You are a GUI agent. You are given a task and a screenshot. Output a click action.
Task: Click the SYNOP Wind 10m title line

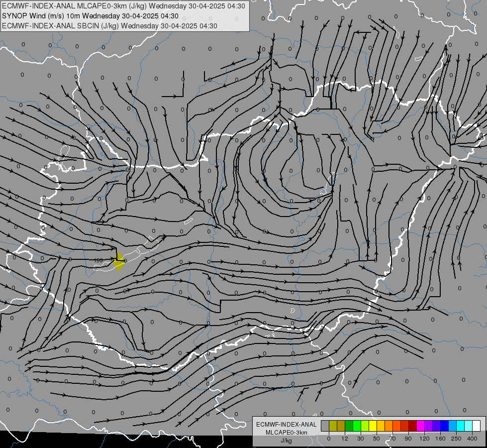(x=90, y=16)
